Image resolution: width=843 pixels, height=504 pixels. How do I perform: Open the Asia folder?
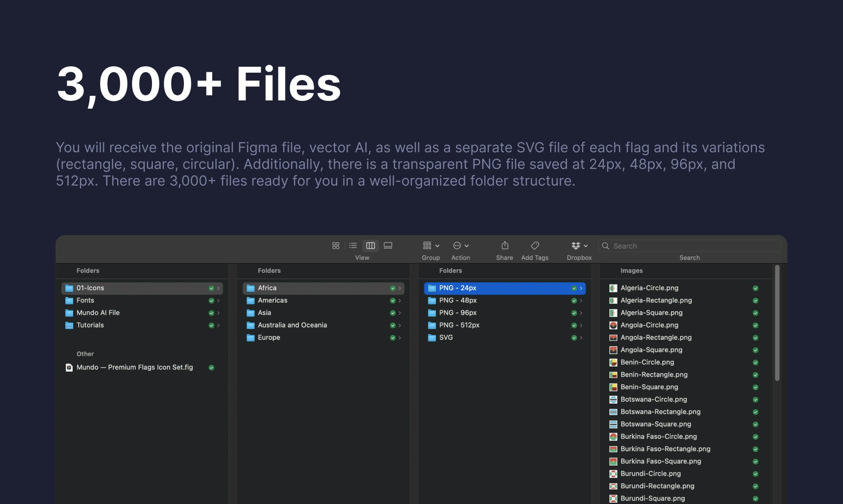point(323,313)
